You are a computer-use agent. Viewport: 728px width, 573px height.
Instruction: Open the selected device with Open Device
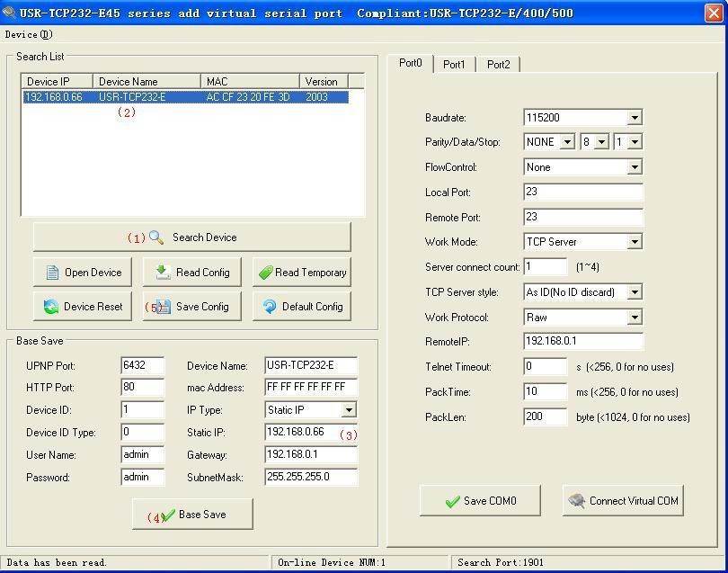[x=82, y=272]
